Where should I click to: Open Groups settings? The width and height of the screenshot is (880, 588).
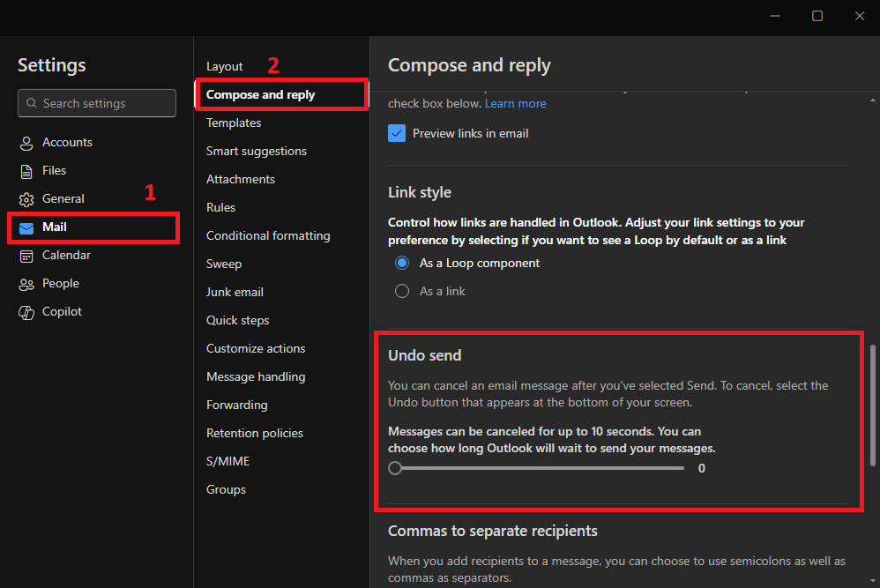(227, 489)
